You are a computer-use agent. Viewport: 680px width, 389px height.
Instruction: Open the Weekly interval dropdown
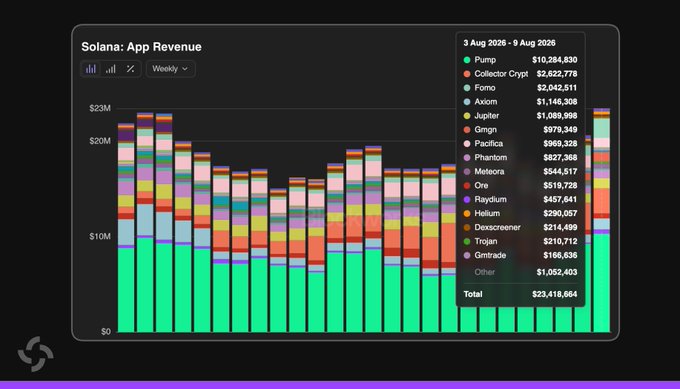point(170,69)
